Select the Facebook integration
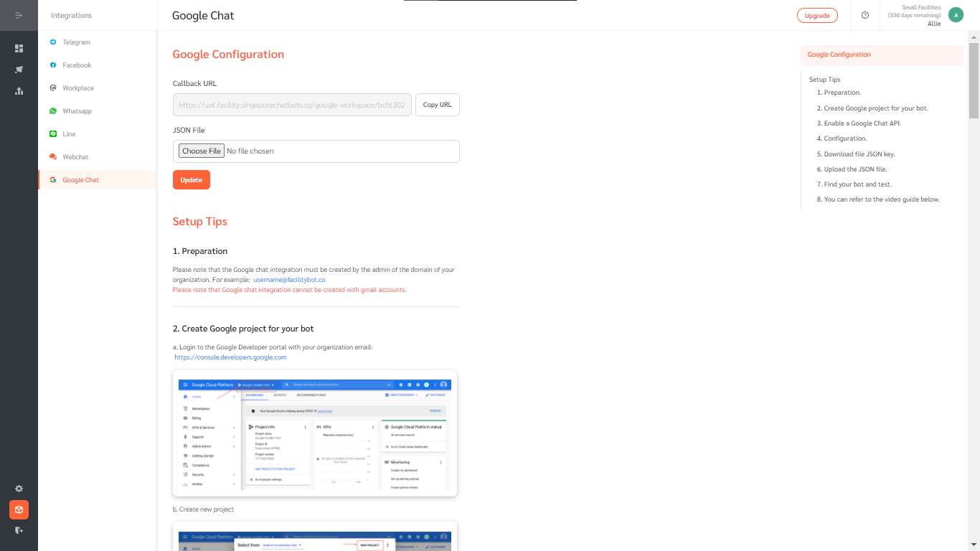980x551 pixels. click(x=76, y=65)
